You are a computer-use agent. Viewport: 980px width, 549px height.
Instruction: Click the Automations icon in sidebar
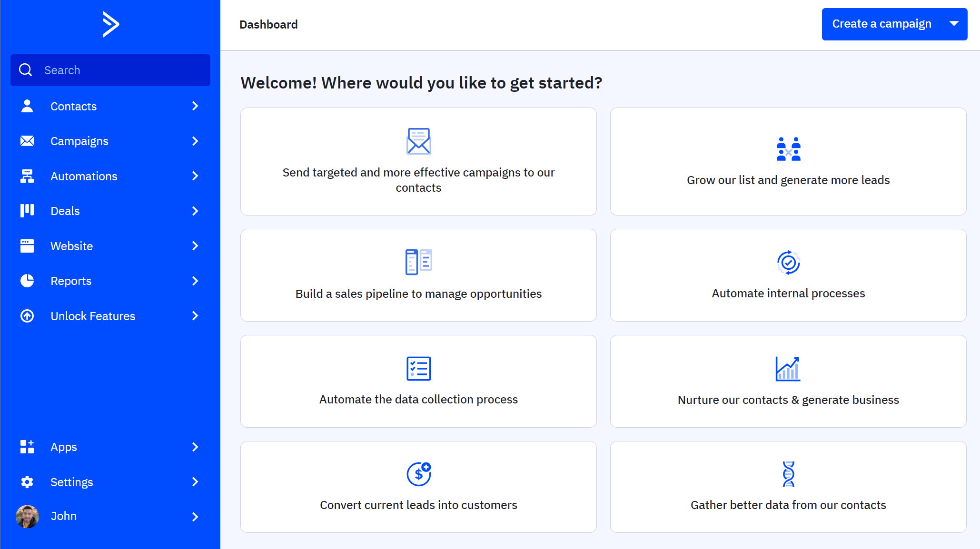pos(27,176)
